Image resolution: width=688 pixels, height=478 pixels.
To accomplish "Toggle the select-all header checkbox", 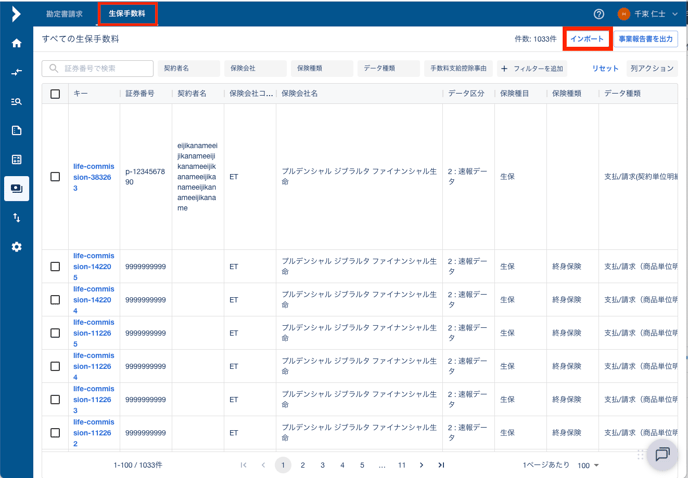I will click(x=55, y=94).
